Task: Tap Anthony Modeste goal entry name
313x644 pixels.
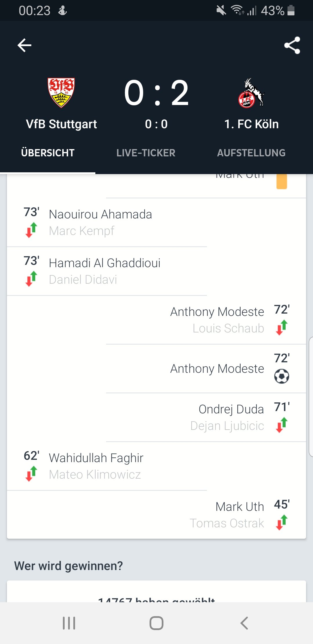Action: 217,369
